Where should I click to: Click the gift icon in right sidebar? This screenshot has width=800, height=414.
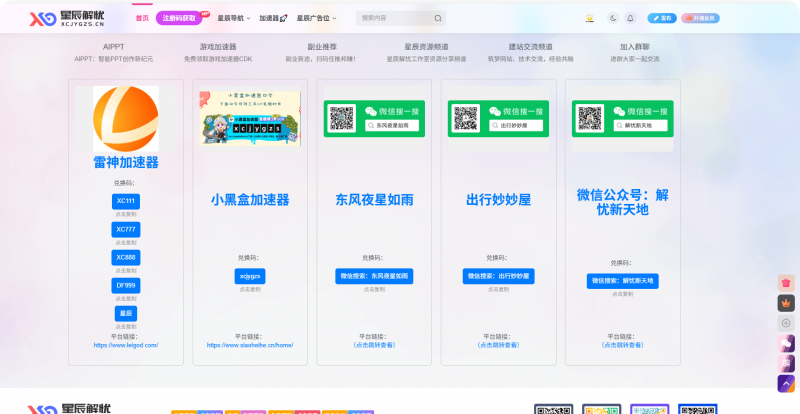785,283
